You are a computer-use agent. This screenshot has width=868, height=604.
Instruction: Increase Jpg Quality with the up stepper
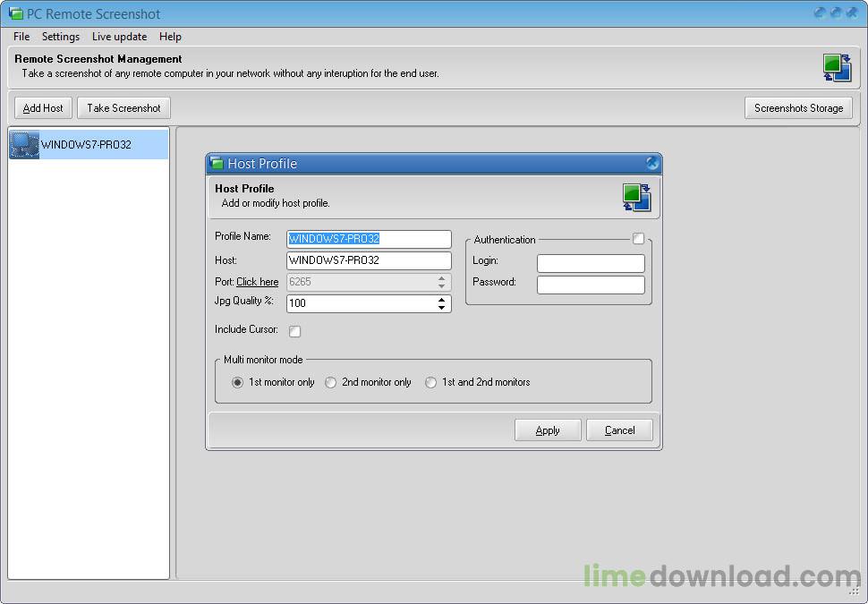coord(442,300)
